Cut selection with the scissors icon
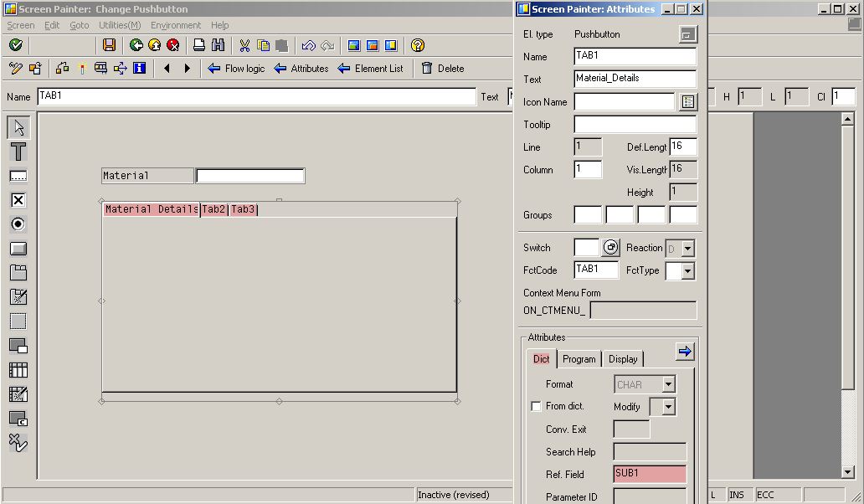This screenshot has width=864, height=504. tap(244, 46)
